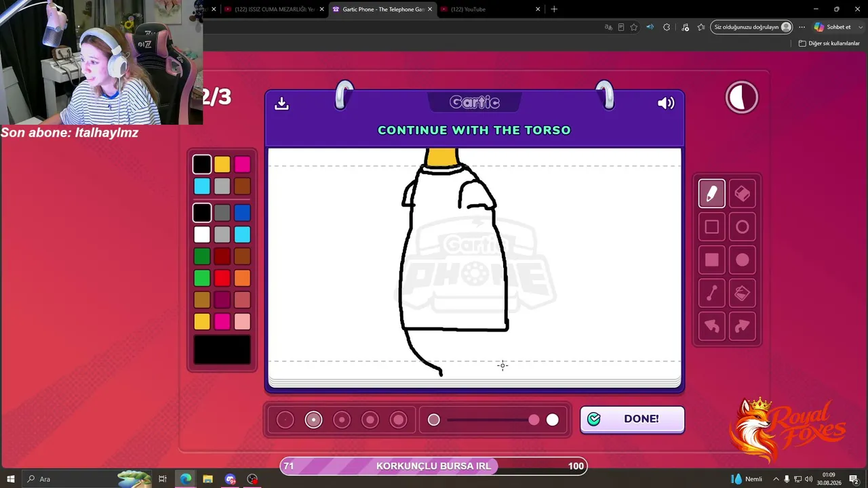The image size is (868, 488).
Task: Show hidden system tray icons chevron
Action: [776, 479]
